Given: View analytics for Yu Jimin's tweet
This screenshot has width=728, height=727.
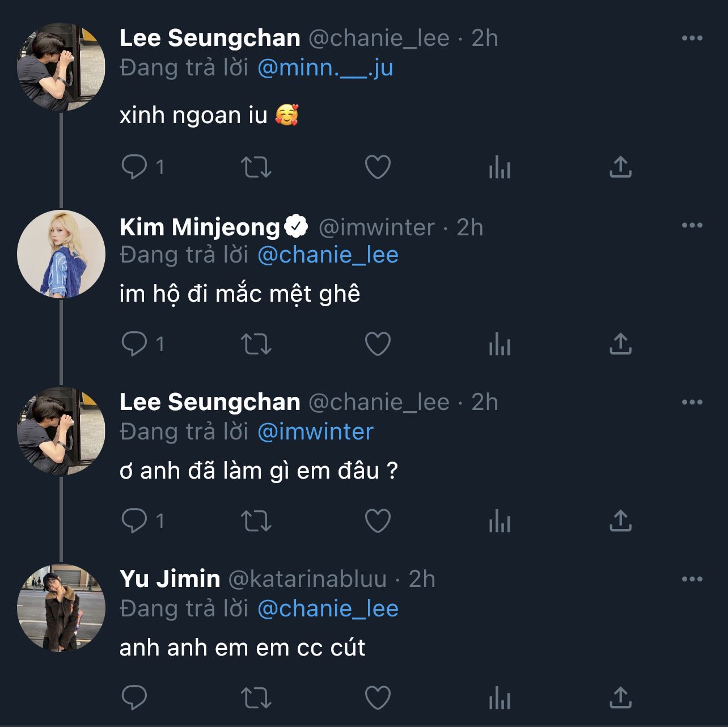Looking at the screenshot, I should tap(500, 698).
